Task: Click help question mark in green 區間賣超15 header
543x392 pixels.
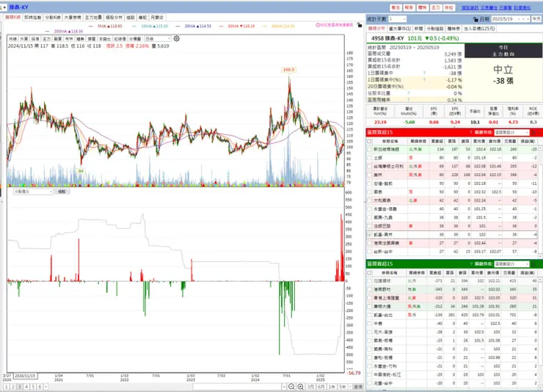Action: click(471, 264)
